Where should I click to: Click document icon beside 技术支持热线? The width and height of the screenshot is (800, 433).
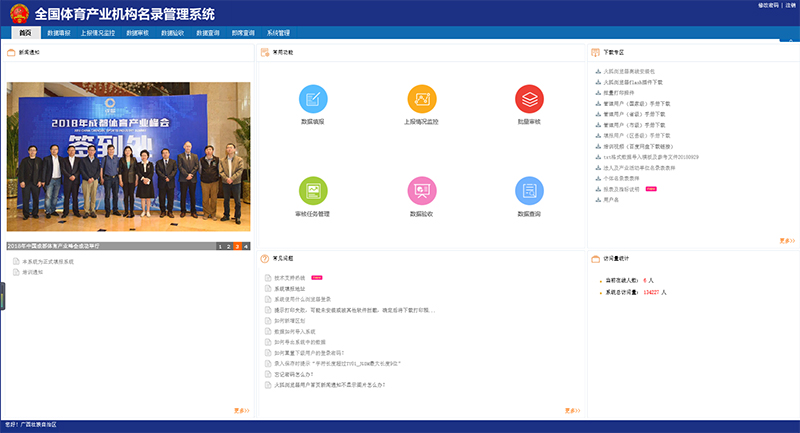[x=268, y=277]
